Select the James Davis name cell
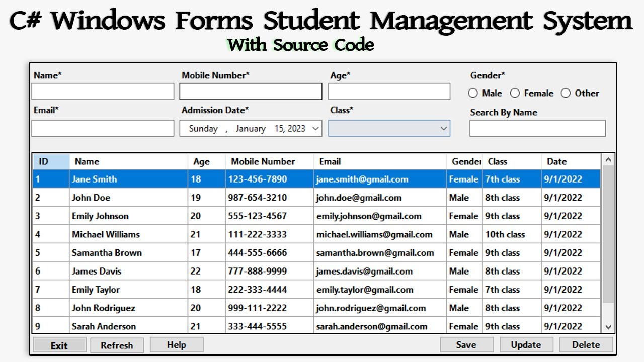This screenshot has width=644, height=362. pyautogui.click(x=129, y=271)
